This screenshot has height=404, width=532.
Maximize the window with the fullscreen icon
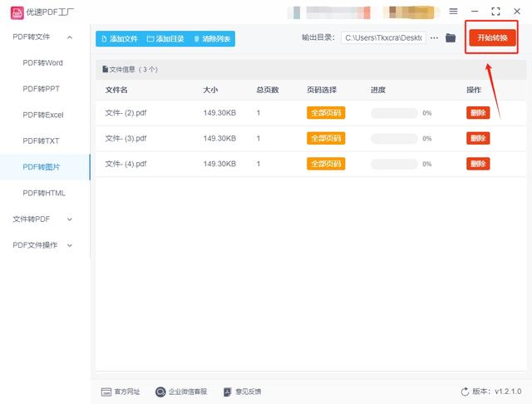(x=495, y=12)
